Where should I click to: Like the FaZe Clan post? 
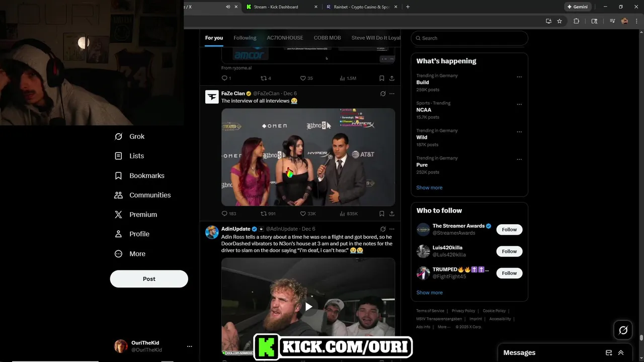[x=308, y=214]
